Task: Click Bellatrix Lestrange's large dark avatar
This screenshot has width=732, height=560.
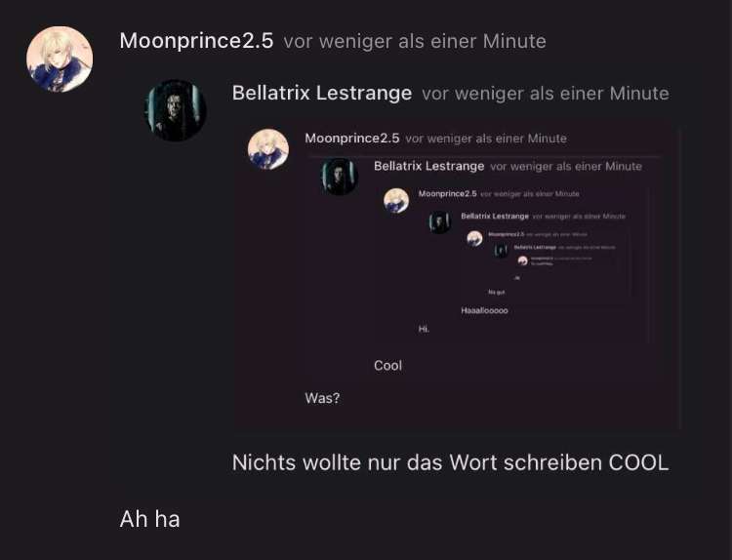Action: tap(176, 110)
